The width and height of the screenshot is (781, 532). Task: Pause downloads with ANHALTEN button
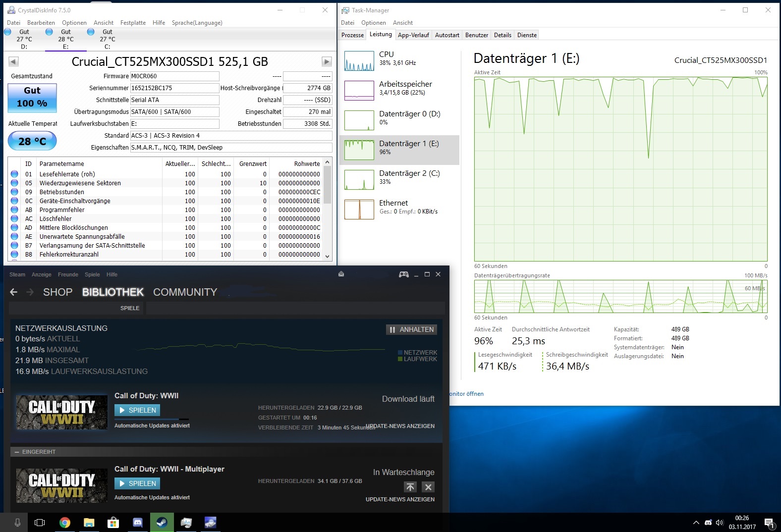(x=411, y=329)
